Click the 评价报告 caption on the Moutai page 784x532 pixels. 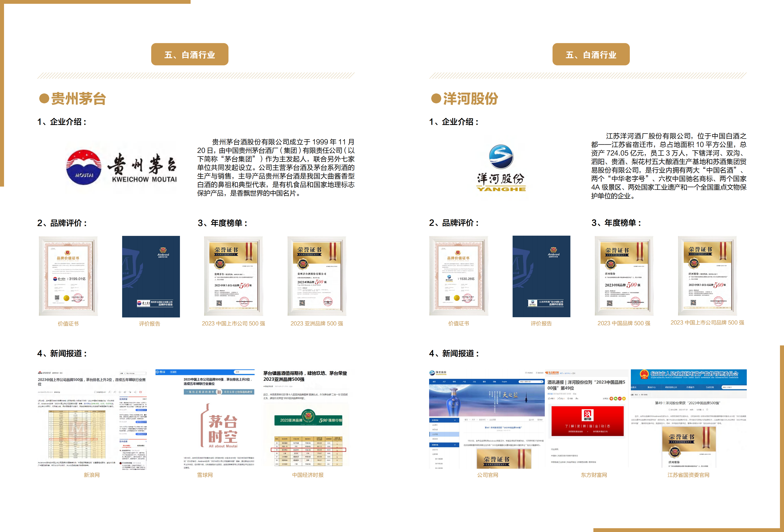[x=149, y=324]
